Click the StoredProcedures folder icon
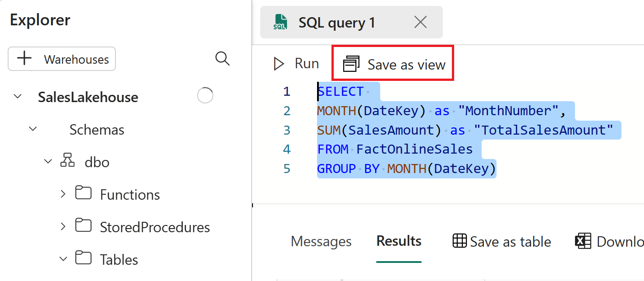 click(x=83, y=225)
